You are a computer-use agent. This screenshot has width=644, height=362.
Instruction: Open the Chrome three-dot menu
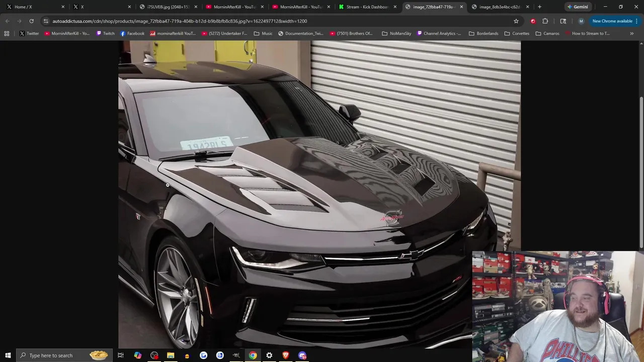[x=637, y=21]
